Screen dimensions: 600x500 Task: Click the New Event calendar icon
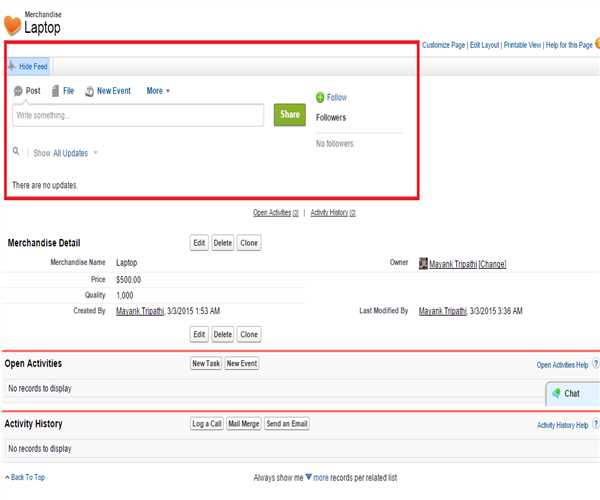tap(89, 91)
